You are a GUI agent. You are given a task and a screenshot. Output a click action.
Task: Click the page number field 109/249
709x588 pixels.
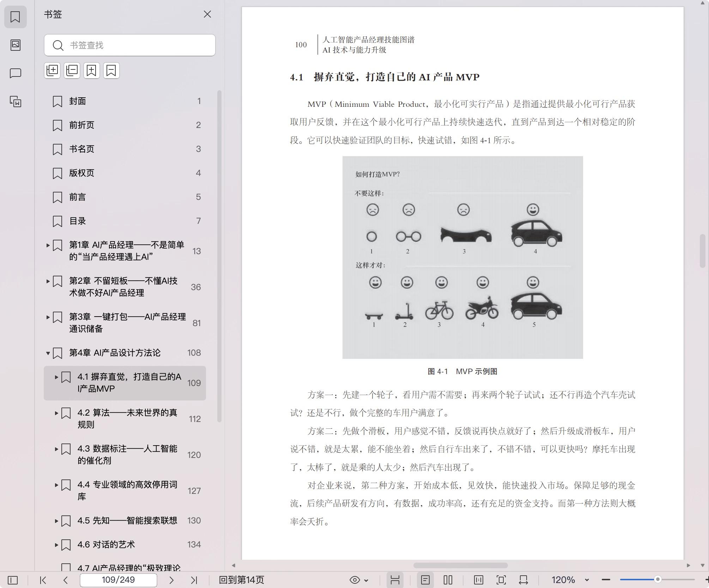click(119, 580)
